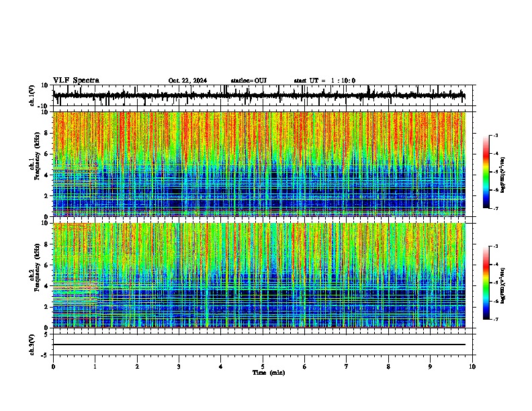This screenshot has height=411, width=532.
Task: Click the "VLF Spectra" title text
Action: [76, 80]
